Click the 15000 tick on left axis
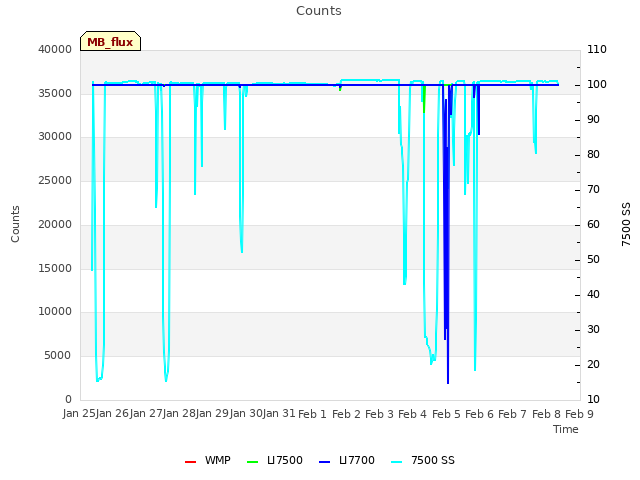The width and height of the screenshot is (640, 480). [x=55, y=268]
